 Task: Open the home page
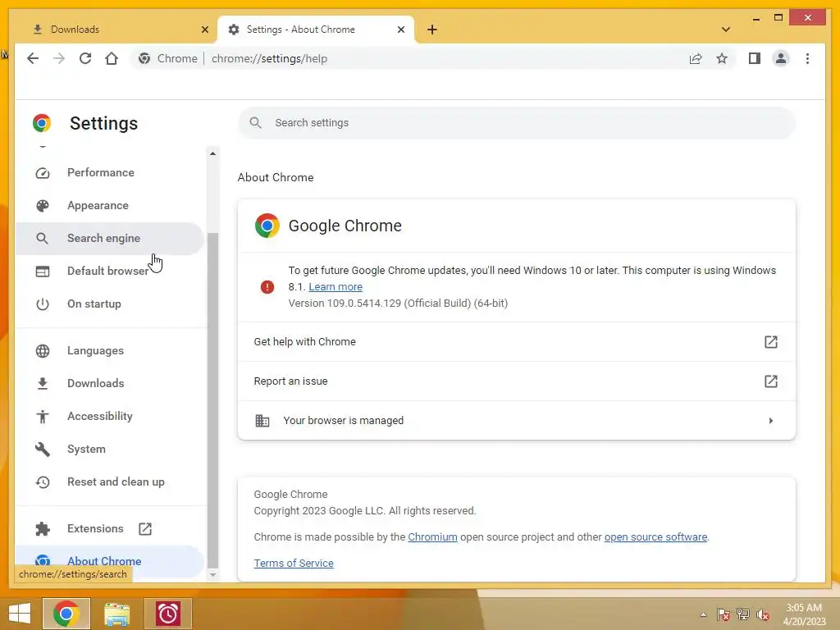click(112, 58)
